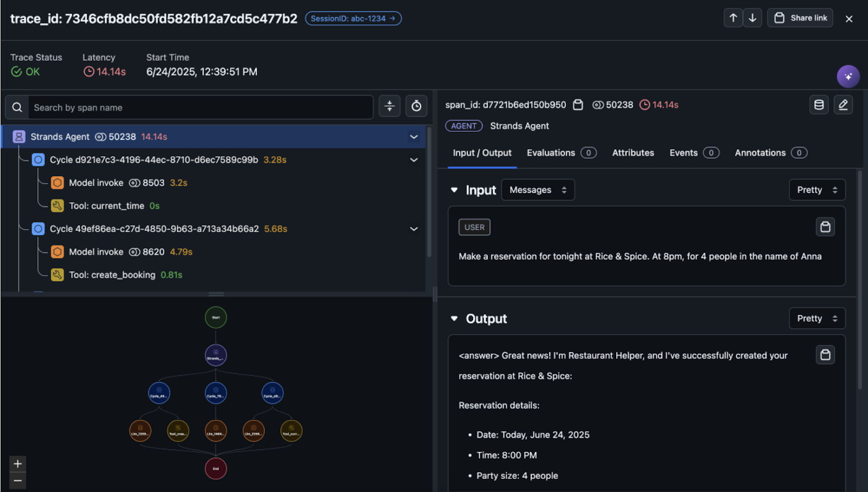
Task: Collapse the Cycle d921e7c3 row chevron
Action: point(414,160)
